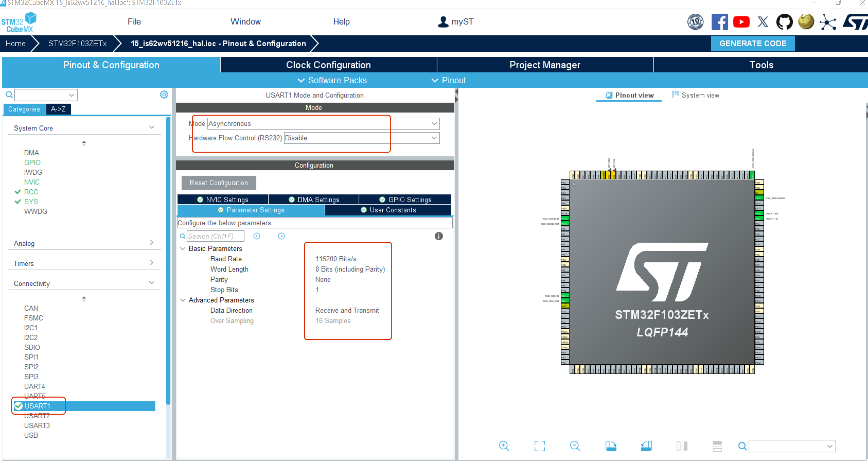Switch to Tools tab
Screen dimensions: 868x462
point(761,65)
